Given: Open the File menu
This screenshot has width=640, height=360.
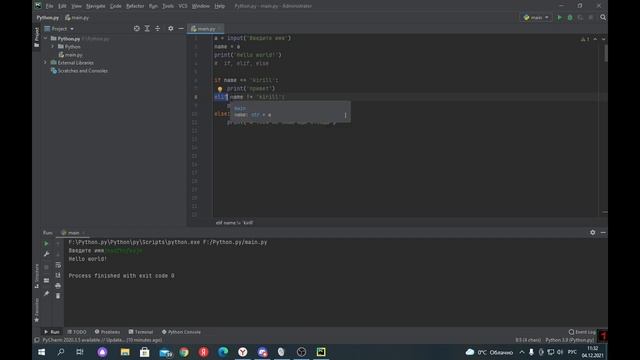Looking at the screenshot, I should [x=49, y=6].
